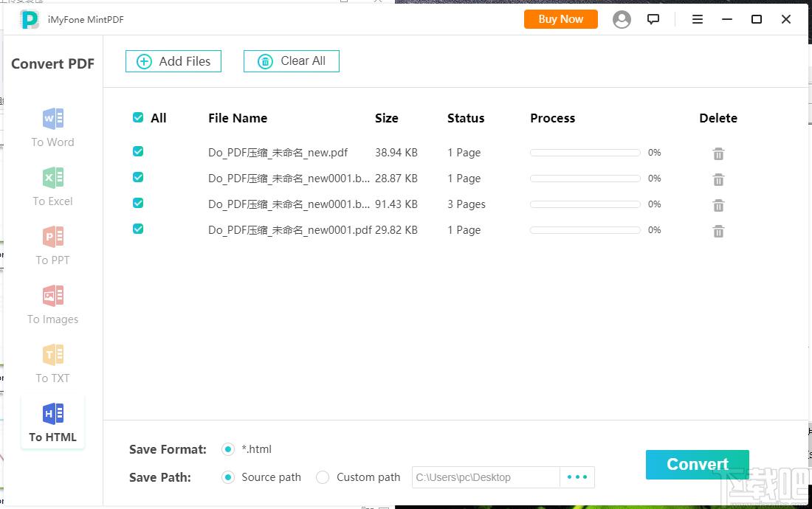This screenshot has height=509, width=812.
Task: Uncheck the 28.87 KB file checkbox
Action: click(138, 177)
